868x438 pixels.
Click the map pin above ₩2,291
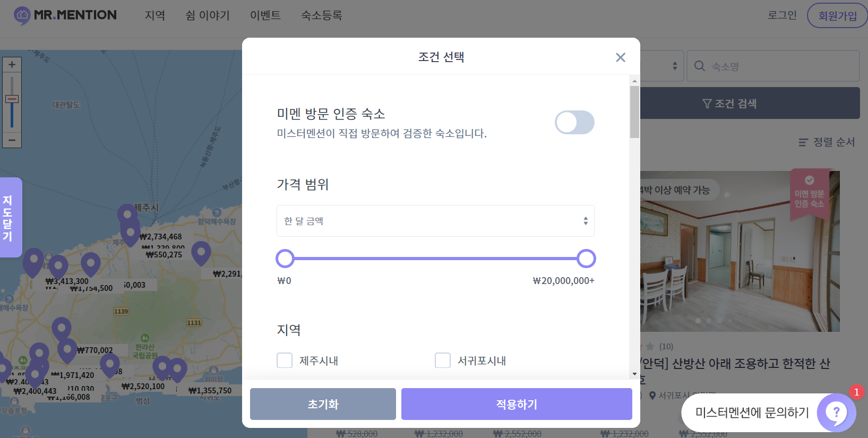[x=201, y=253]
